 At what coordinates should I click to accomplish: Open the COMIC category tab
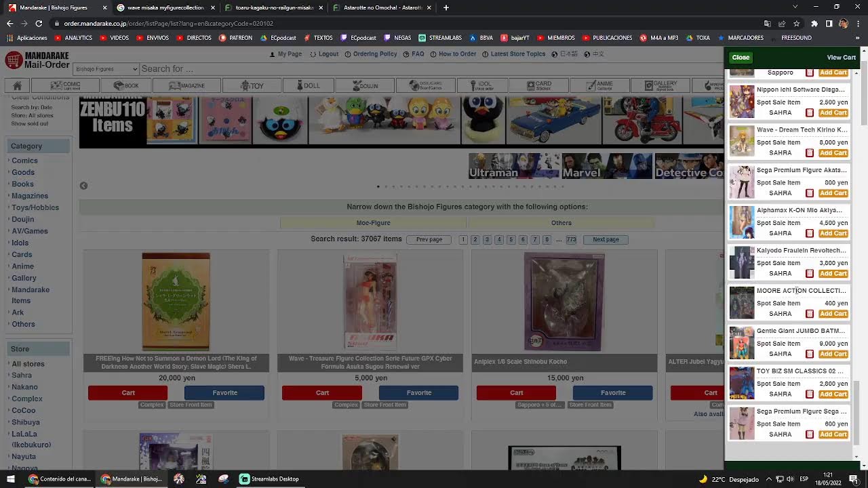pyautogui.click(x=65, y=85)
